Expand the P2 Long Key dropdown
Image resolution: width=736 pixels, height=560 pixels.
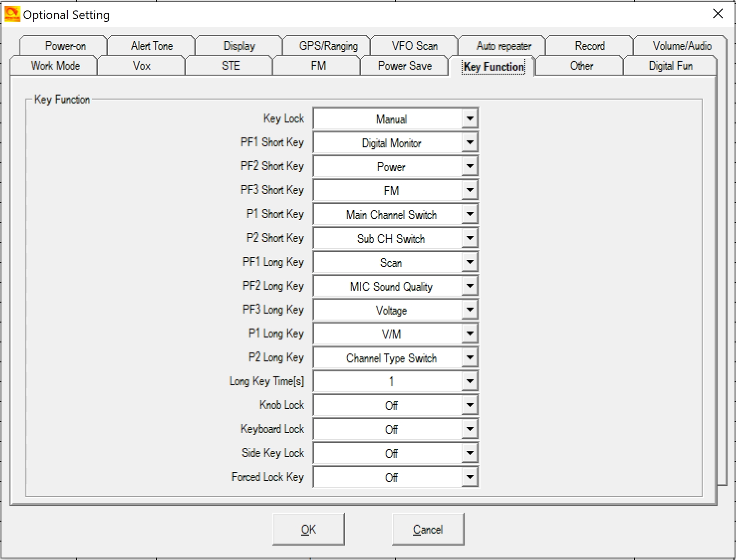tap(469, 358)
